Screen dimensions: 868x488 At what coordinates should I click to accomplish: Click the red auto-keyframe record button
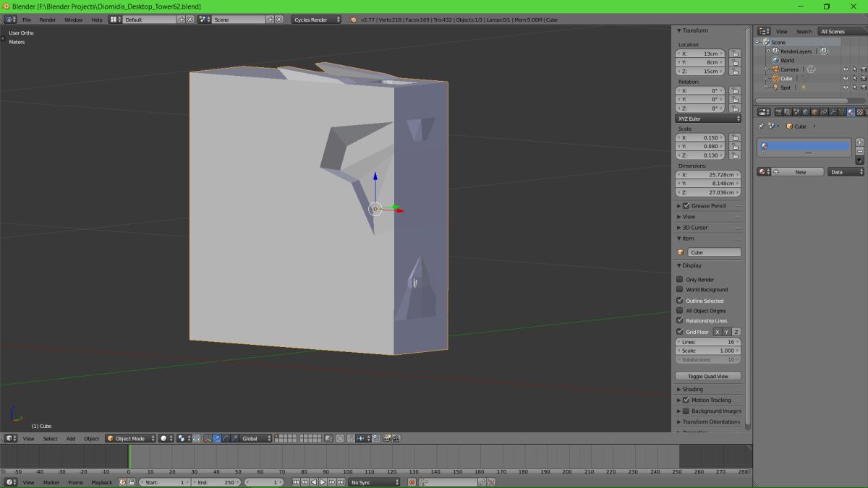point(412,482)
